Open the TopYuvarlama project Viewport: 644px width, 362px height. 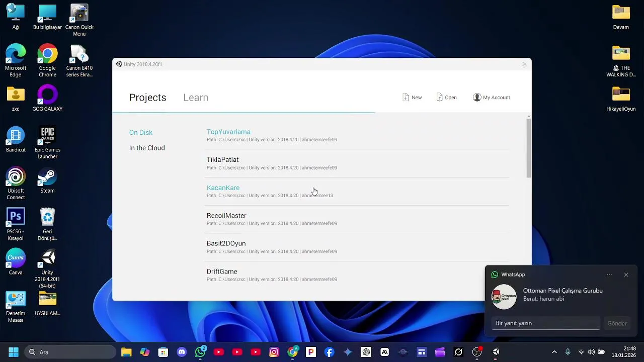tap(357, 136)
